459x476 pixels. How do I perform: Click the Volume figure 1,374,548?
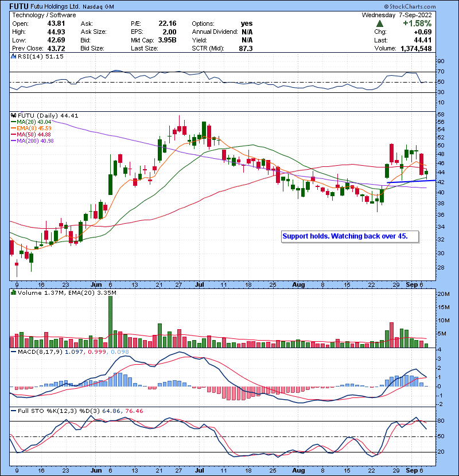coord(416,48)
